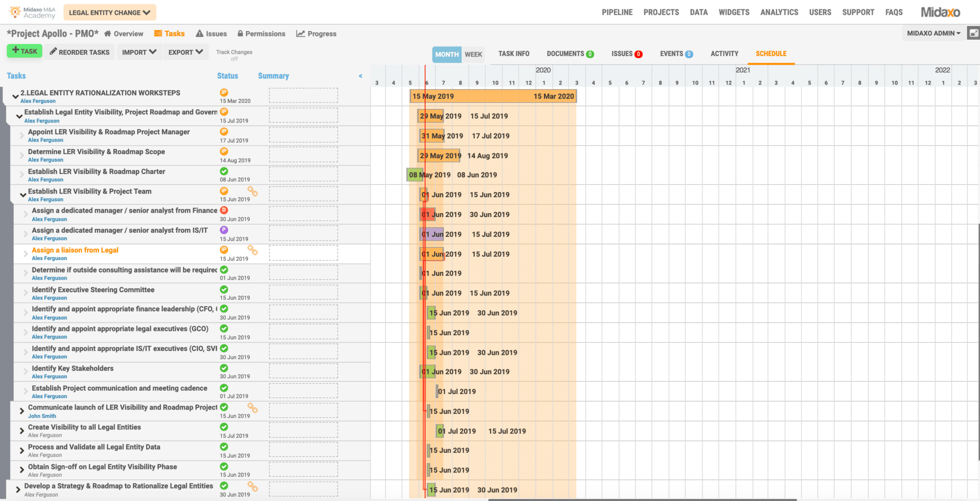Click the Permissions lock icon
980x501 pixels.
(x=240, y=34)
